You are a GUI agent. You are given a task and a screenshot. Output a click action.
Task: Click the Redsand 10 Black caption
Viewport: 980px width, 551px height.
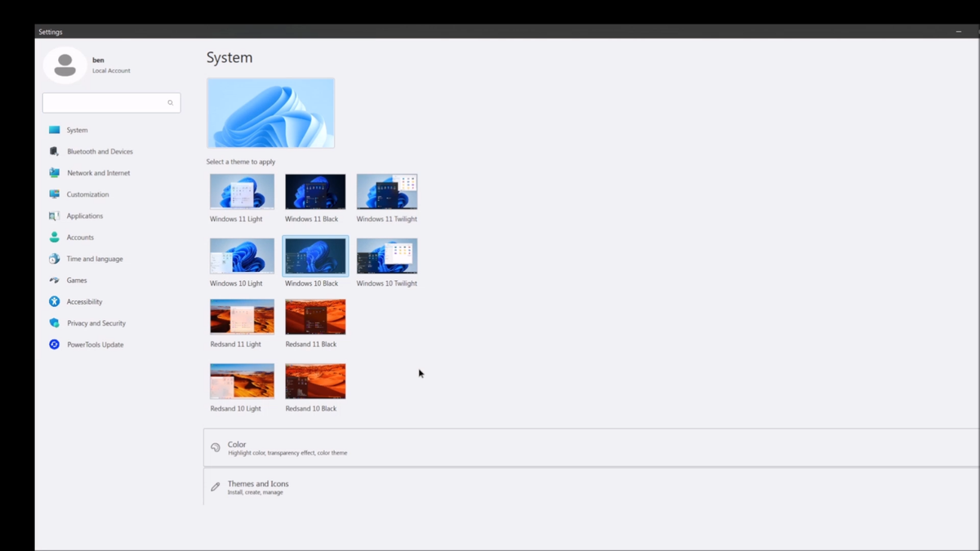311,408
